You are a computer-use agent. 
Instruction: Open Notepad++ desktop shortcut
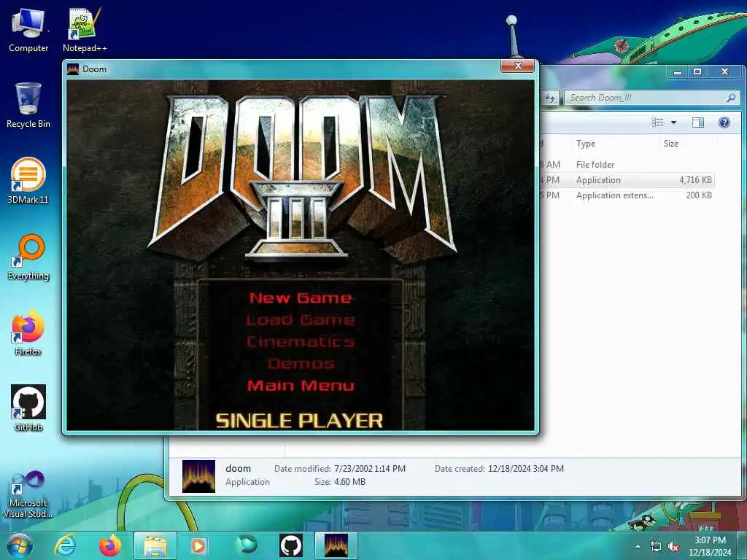[x=85, y=29]
